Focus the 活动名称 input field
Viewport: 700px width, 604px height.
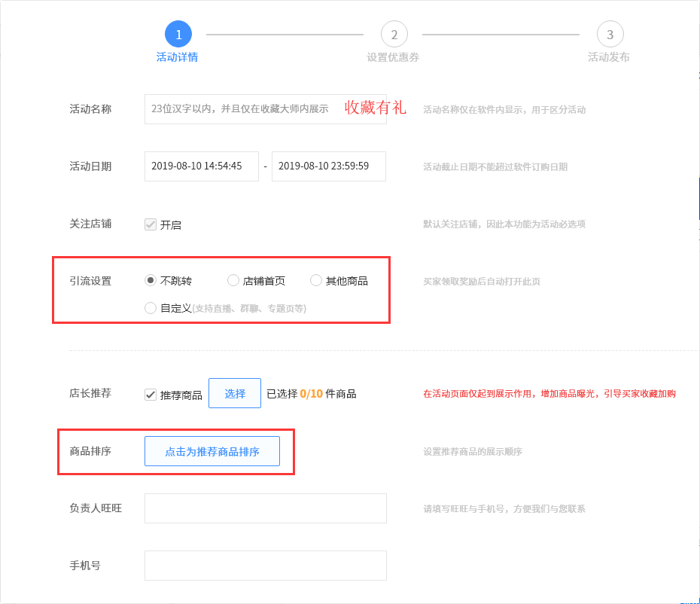(x=266, y=109)
